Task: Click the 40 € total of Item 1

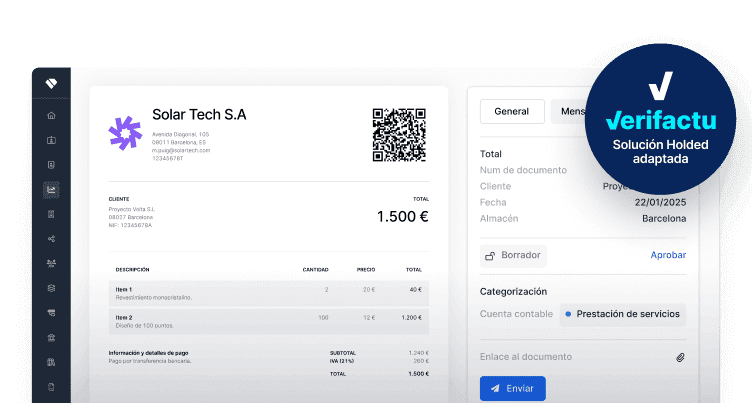Action: tap(415, 290)
